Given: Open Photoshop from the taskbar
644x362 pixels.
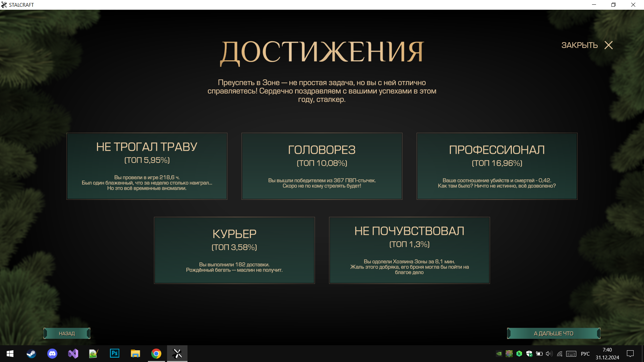Looking at the screenshot, I should [x=114, y=354].
